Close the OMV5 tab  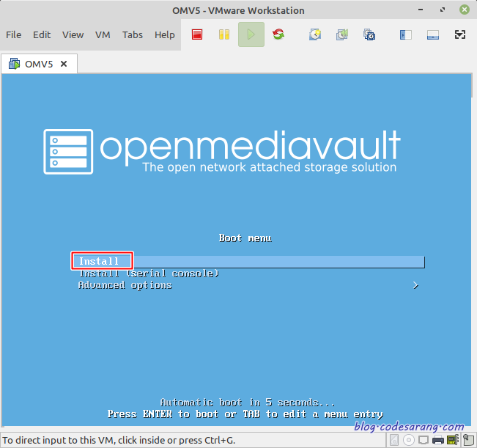click(64, 64)
